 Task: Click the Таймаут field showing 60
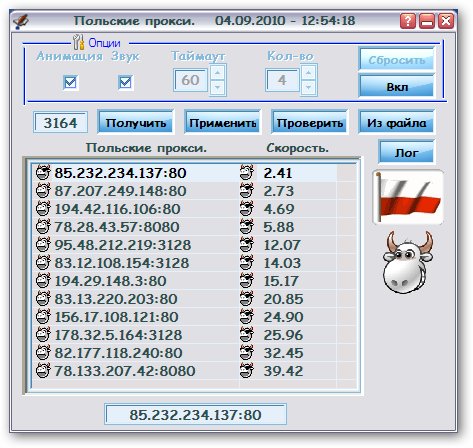(x=190, y=80)
